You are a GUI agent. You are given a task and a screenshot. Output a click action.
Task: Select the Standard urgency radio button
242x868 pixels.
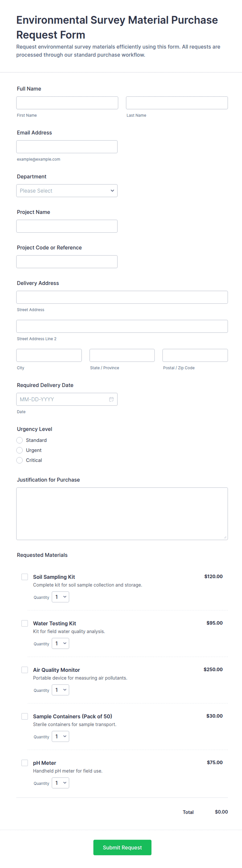[20, 440]
